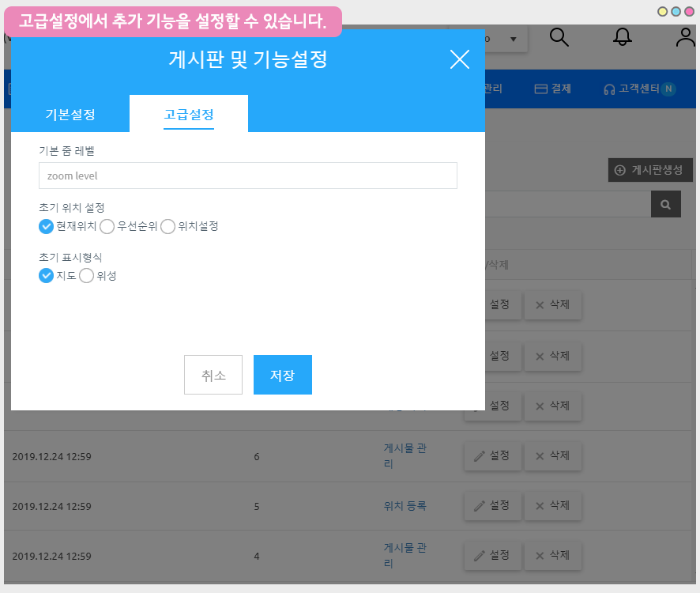Close the 게시판 및 기능설정 dialog

(x=459, y=59)
